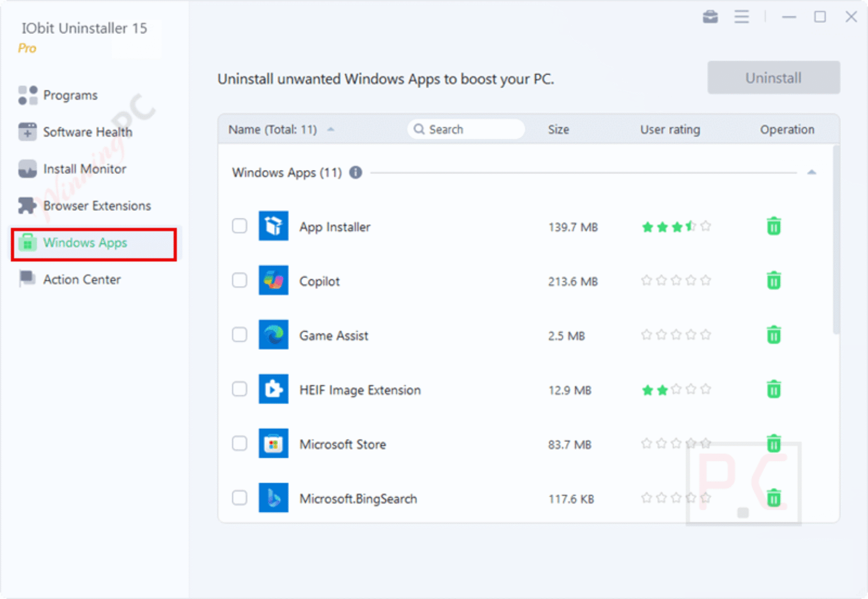This screenshot has width=868, height=599.
Task: Select the Game Assist checkbox
Action: point(240,335)
